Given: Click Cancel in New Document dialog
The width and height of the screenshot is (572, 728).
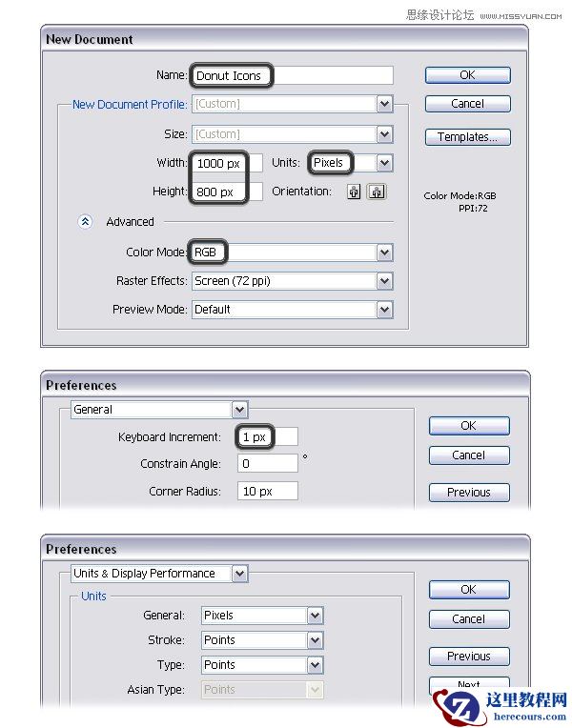Looking at the screenshot, I should pyautogui.click(x=467, y=104).
